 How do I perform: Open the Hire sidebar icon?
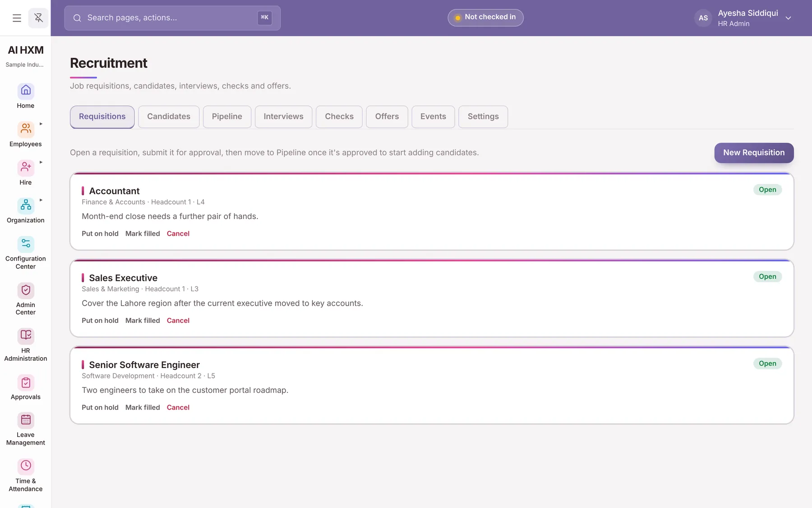pyautogui.click(x=26, y=168)
